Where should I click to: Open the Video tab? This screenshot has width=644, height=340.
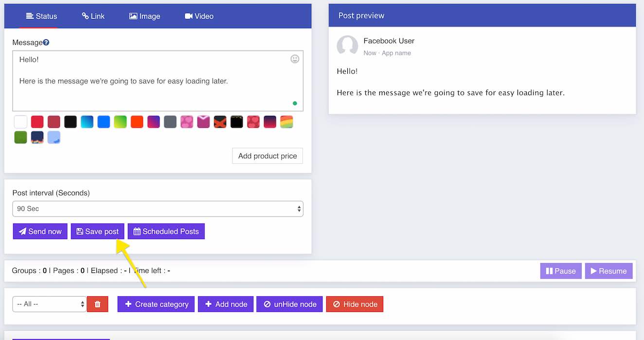click(199, 16)
